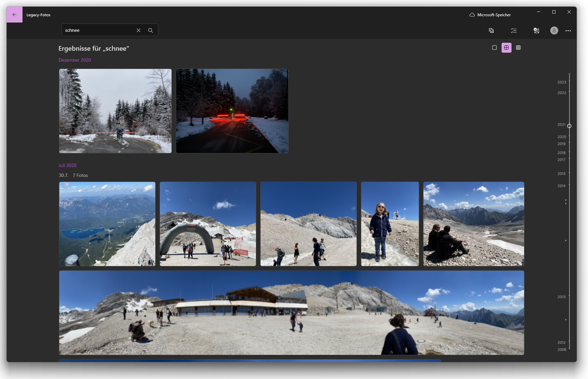Open the Microsoft-Speicher cloud storage link
Viewport: 588px width, 379px height.
(490, 15)
